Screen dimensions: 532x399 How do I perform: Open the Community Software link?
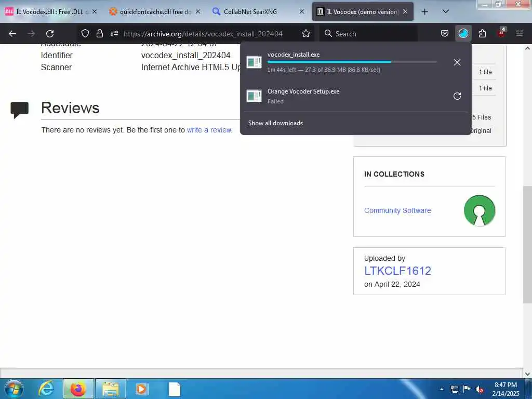click(397, 210)
